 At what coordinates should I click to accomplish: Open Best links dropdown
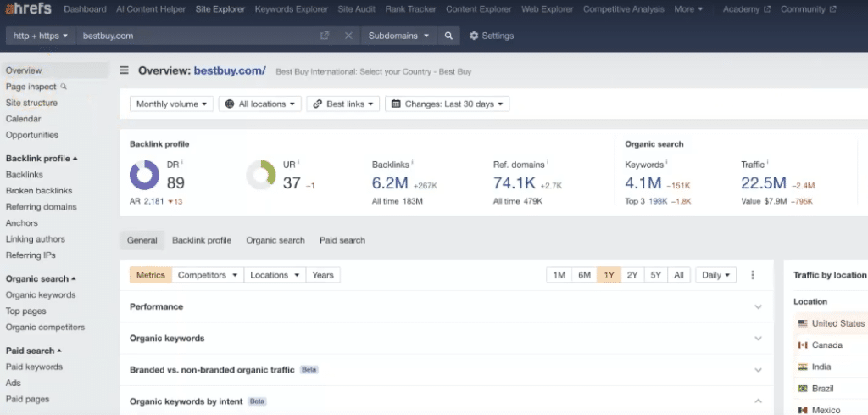(x=343, y=104)
